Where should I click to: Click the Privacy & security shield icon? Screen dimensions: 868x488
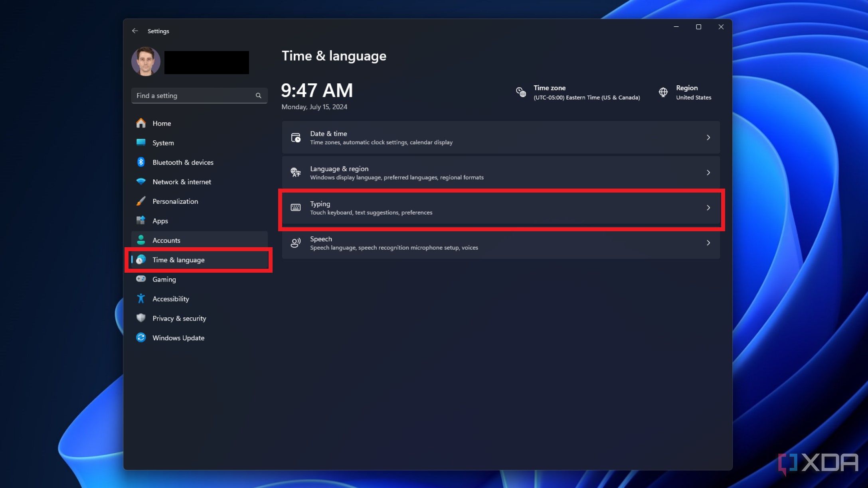pyautogui.click(x=141, y=318)
